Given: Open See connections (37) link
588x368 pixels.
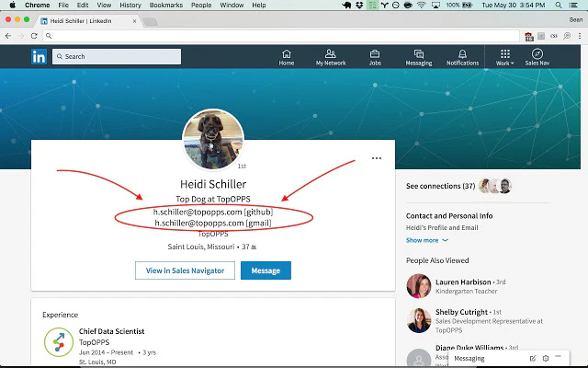Looking at the screenshot, I should click(441, 186).
